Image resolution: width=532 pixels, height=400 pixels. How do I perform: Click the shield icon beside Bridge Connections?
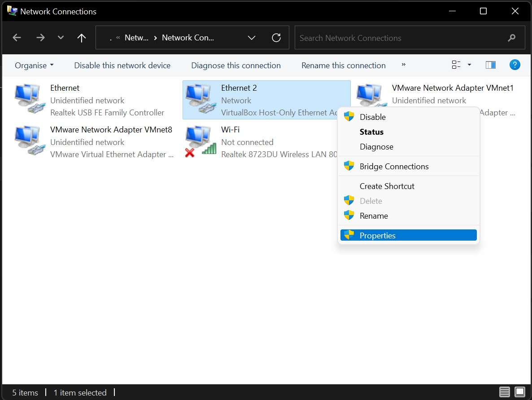(x=349, y=166)
